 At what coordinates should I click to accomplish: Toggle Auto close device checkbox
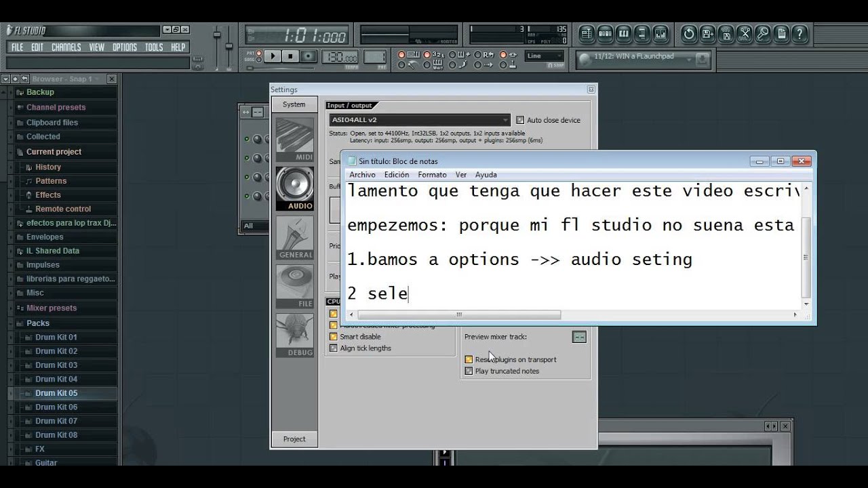click(x=521, y=120)
